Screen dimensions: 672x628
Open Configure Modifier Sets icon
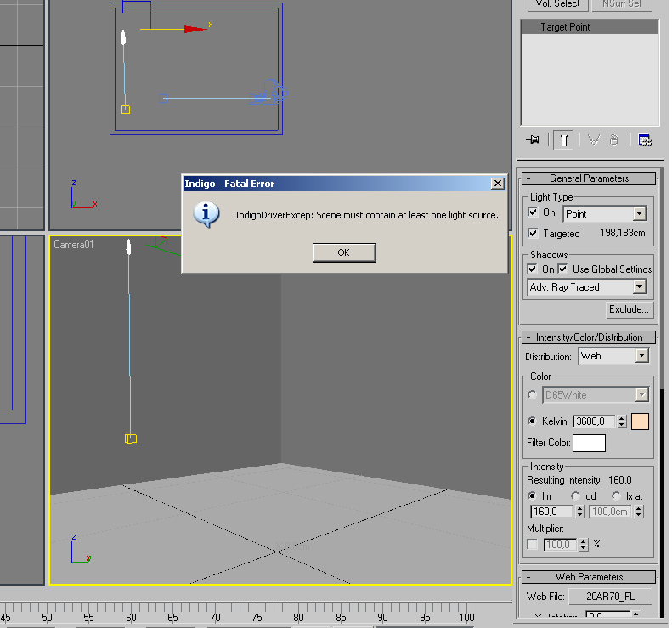coord(645,140)
